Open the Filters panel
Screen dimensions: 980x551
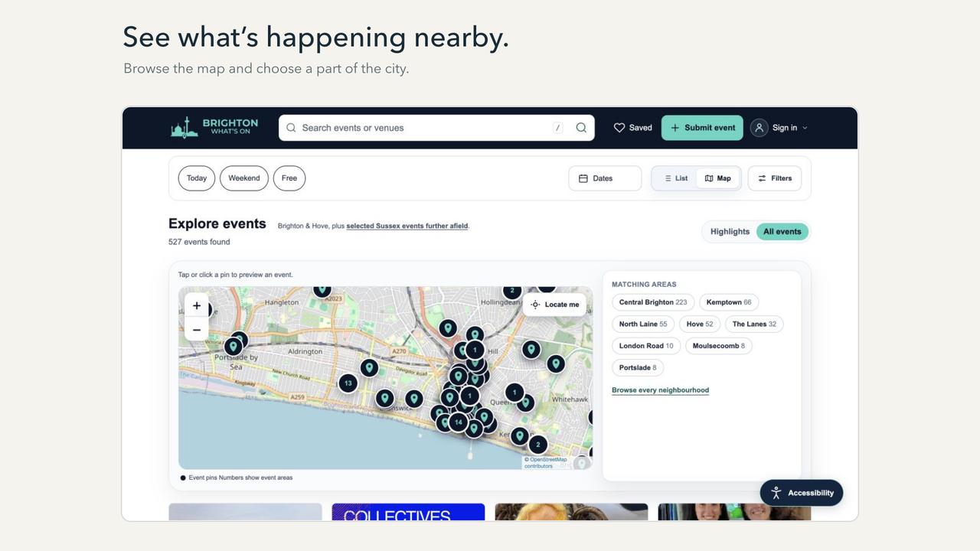(x=775, y=178)
